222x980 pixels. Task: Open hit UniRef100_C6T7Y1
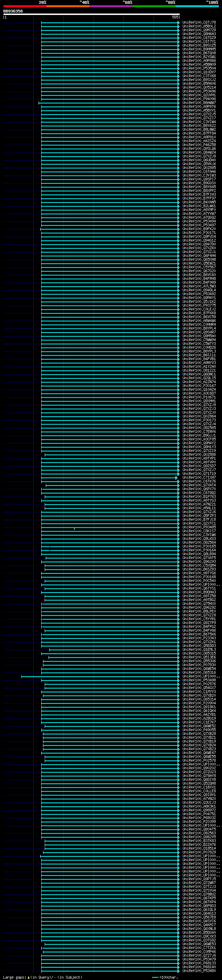tap(199, 41)
